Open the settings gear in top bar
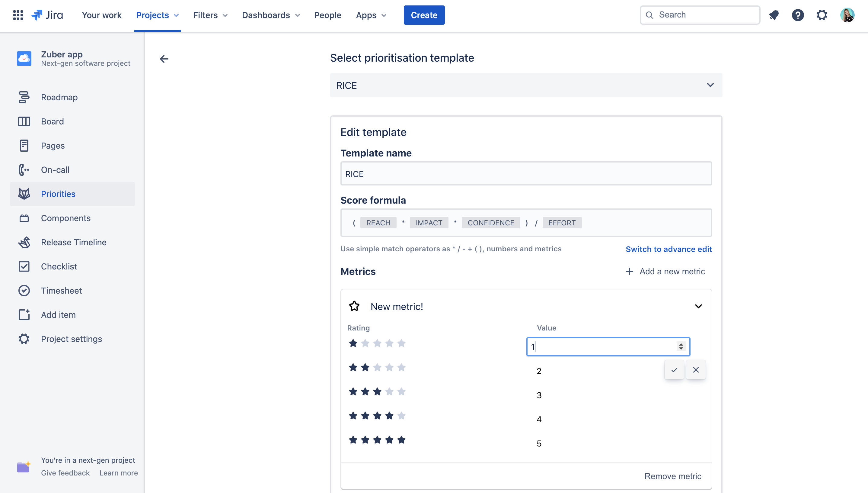This screenshot has width=868, height=493. [822, 15]
